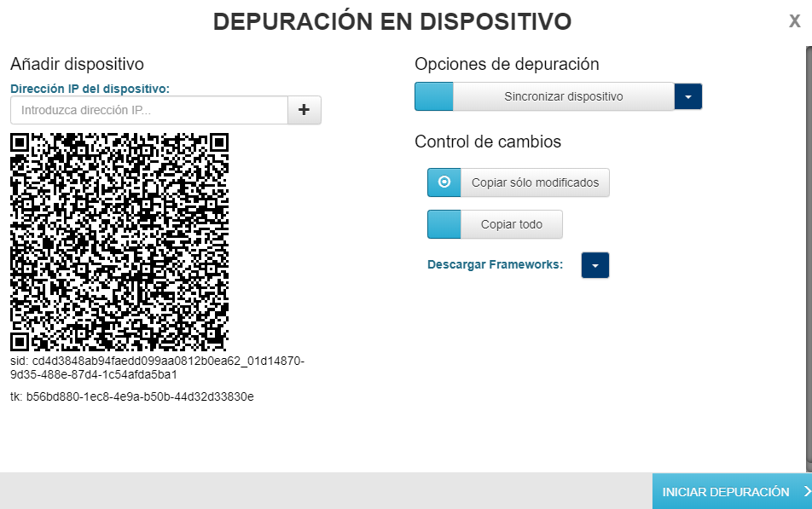812x509 pixels.
Task: Start debugging with INICIAR DEPURACIÓN
Action: [732, 491]
